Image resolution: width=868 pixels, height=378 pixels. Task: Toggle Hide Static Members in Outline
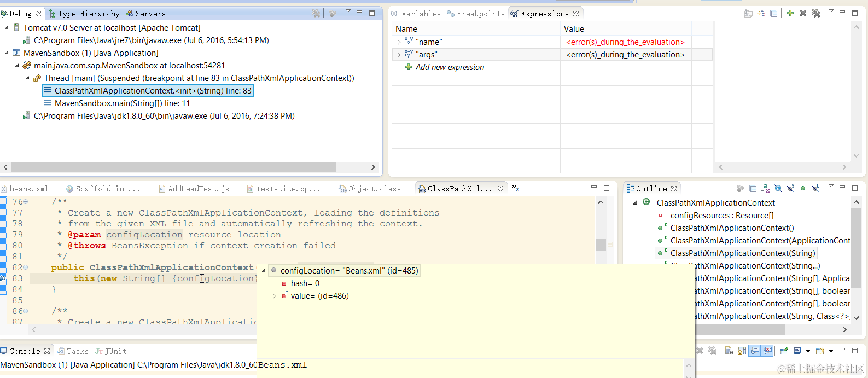(x=790, y=189)
